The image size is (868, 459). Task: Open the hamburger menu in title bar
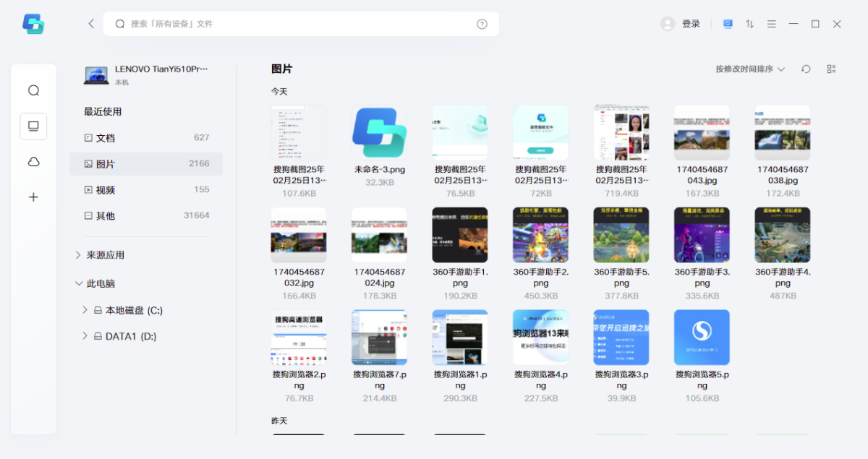pyautogui.click(x=772, y=24)
